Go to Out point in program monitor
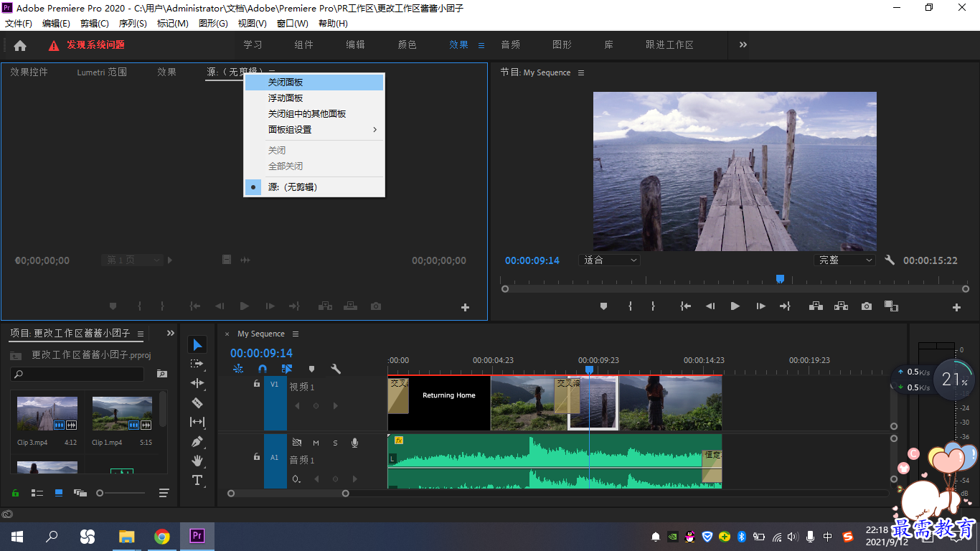This screenshot has height=551, width=980. (785, 306)
